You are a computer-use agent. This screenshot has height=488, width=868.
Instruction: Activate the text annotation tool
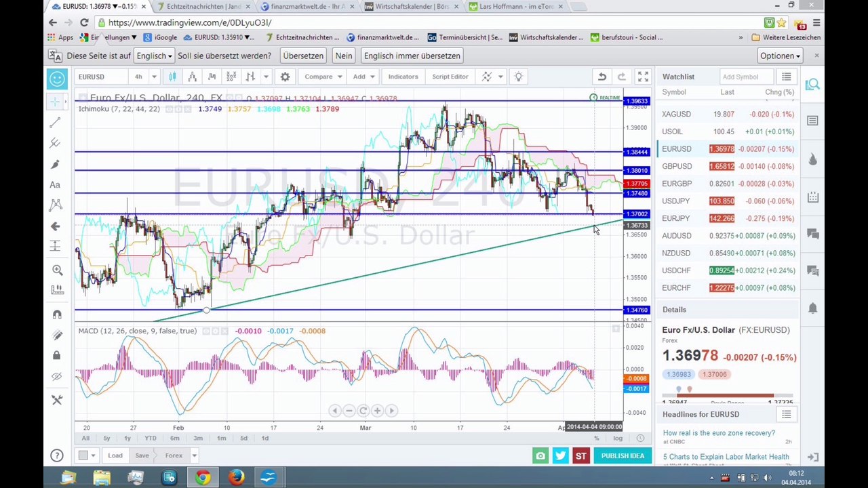tap(56, 184)
